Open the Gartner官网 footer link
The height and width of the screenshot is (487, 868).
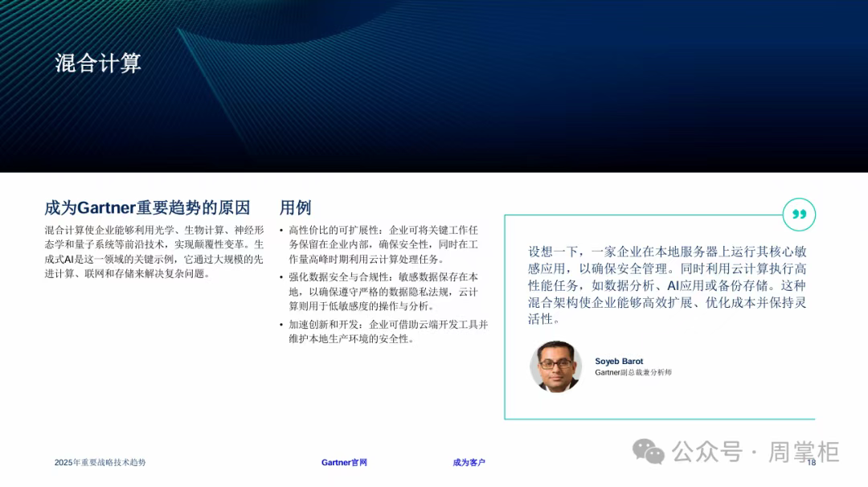click(344, 463)
